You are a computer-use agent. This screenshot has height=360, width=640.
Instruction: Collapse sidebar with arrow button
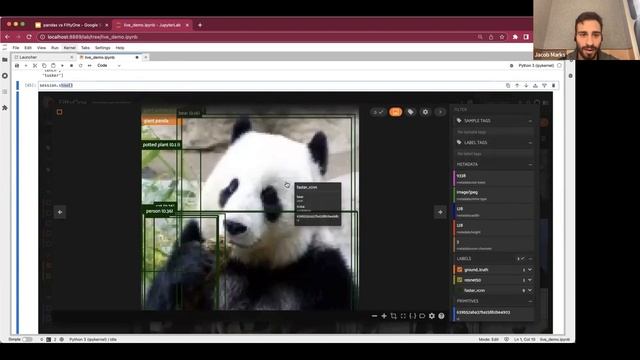click(440, 112)
